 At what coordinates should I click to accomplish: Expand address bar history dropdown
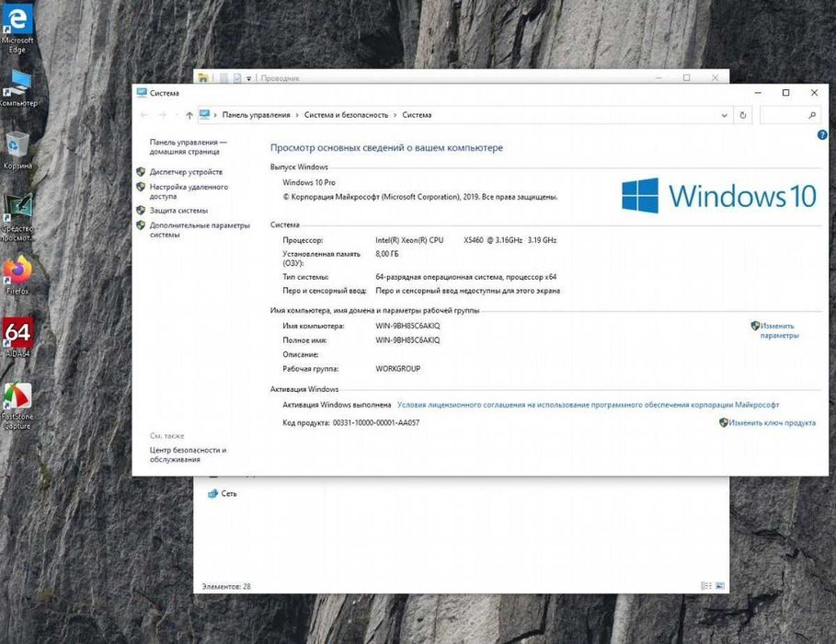click(724, 115)
